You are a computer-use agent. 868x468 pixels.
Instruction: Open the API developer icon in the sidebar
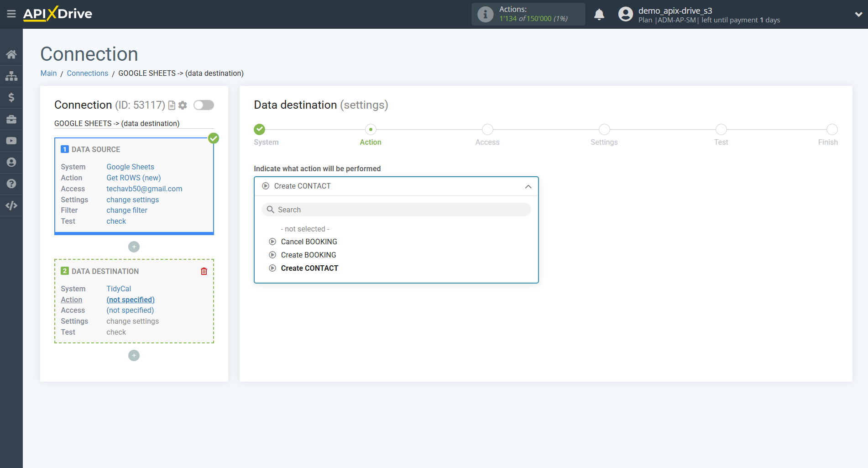11,205
